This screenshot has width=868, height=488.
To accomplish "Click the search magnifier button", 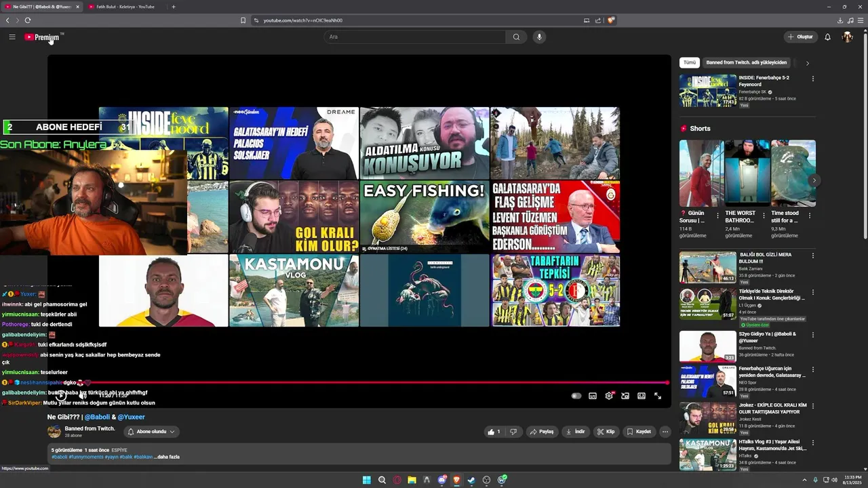I will (516, 37).
